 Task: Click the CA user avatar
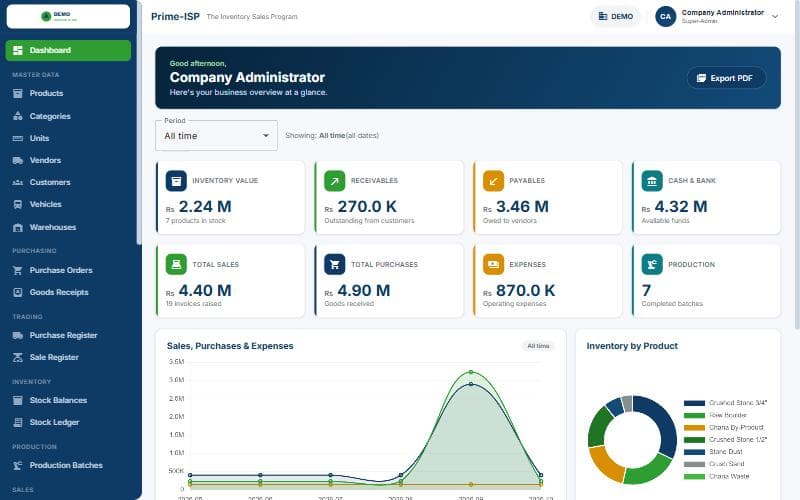tap(665, 16)
